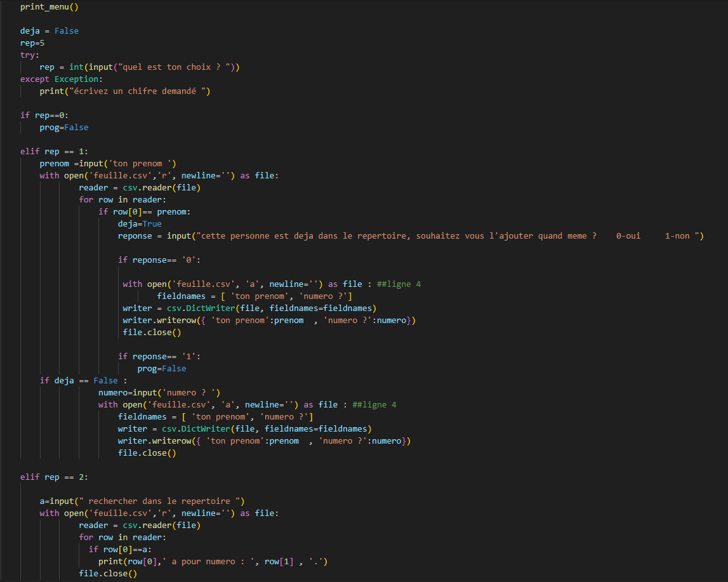Click the "if reponse== '1':" line
Viewport: 728px width, 582px height.
coord(160,357)
